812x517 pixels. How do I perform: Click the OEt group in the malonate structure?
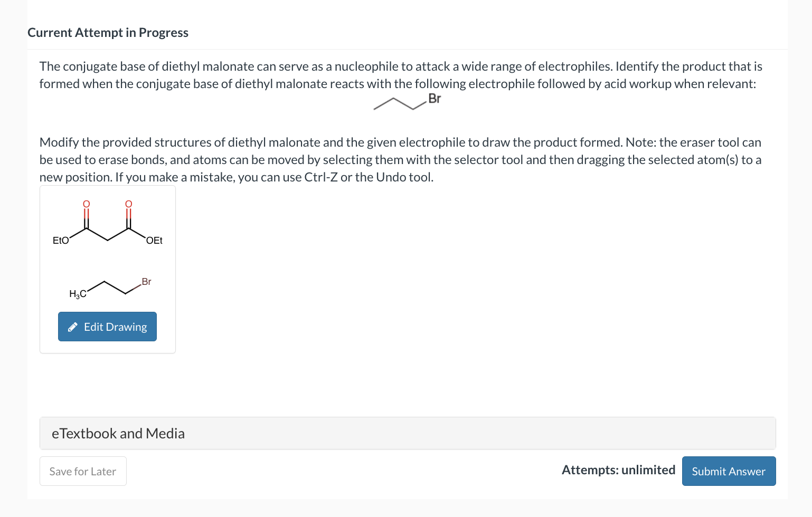pyautogui.click(x=155, y=240)
